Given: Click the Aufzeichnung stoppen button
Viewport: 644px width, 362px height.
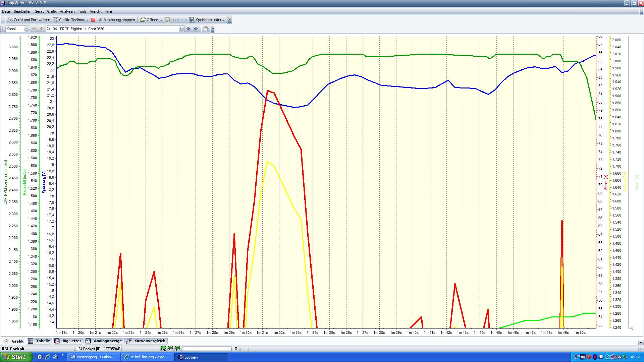Looking at the screenshot, I should click(113, 20).
